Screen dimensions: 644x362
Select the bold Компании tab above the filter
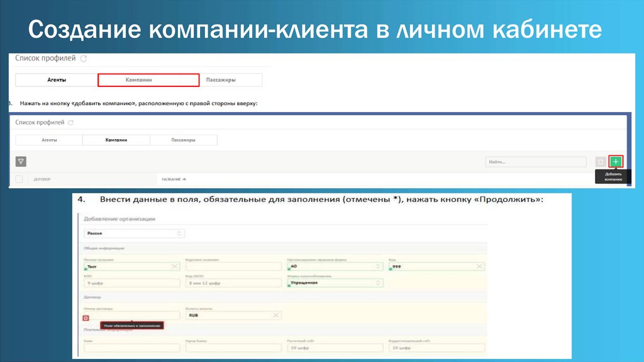[116, 140]
